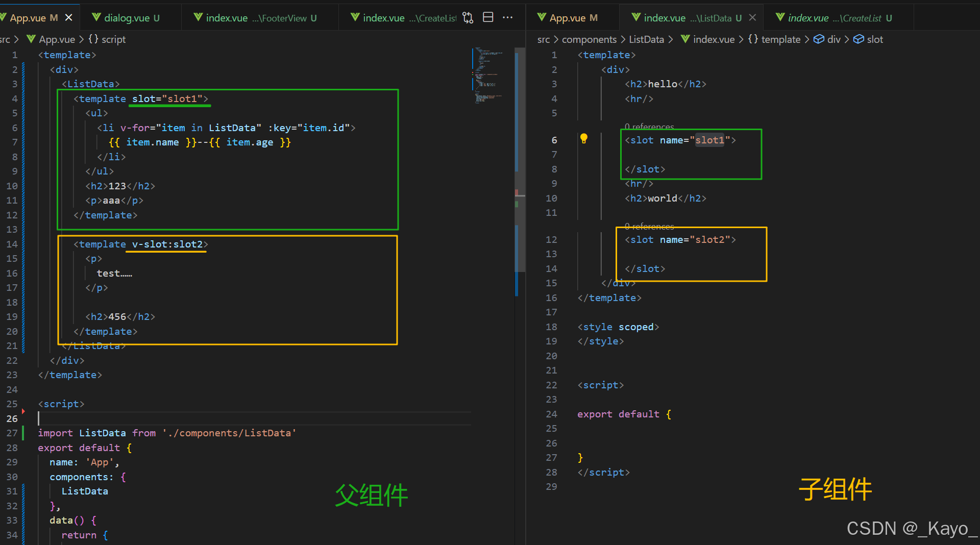Click the 0 references code lens above slot1
The height and width of the screenshot is (545, 980).
coord(649,127)
